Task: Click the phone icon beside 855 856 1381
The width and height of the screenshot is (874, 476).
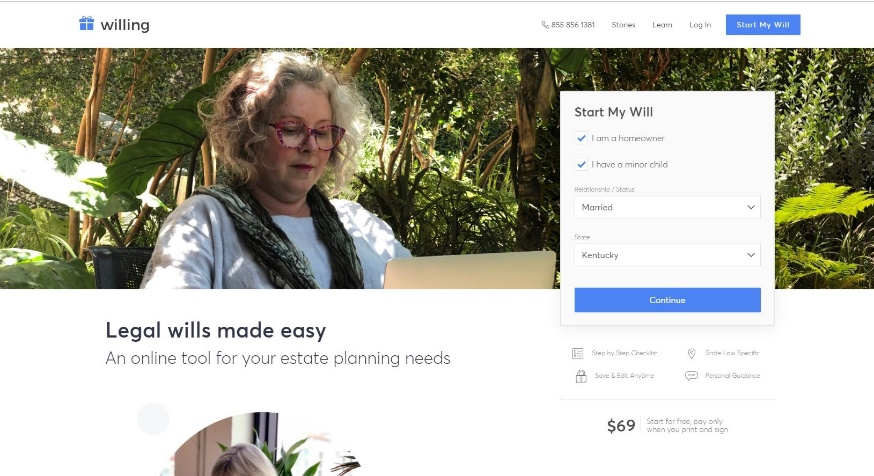Action: click(545, 25)
